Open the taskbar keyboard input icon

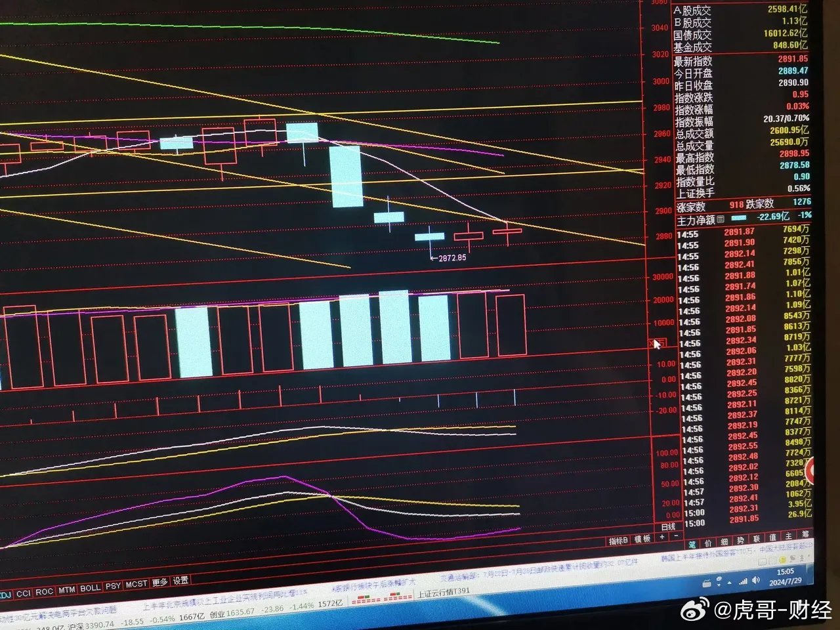click(x=707, y=583)
